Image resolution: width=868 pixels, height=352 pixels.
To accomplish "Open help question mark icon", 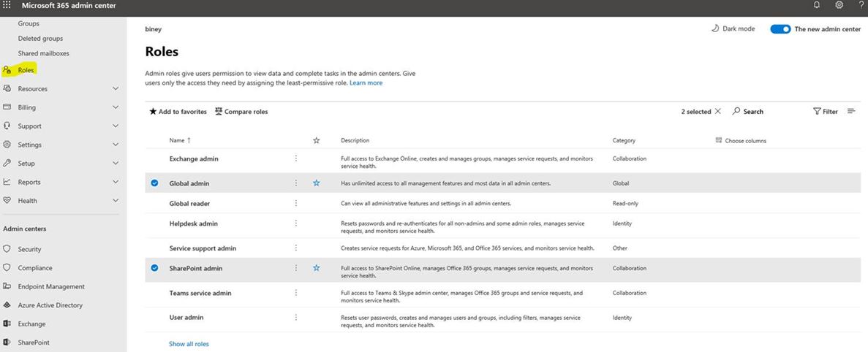I will coord(861,5).
